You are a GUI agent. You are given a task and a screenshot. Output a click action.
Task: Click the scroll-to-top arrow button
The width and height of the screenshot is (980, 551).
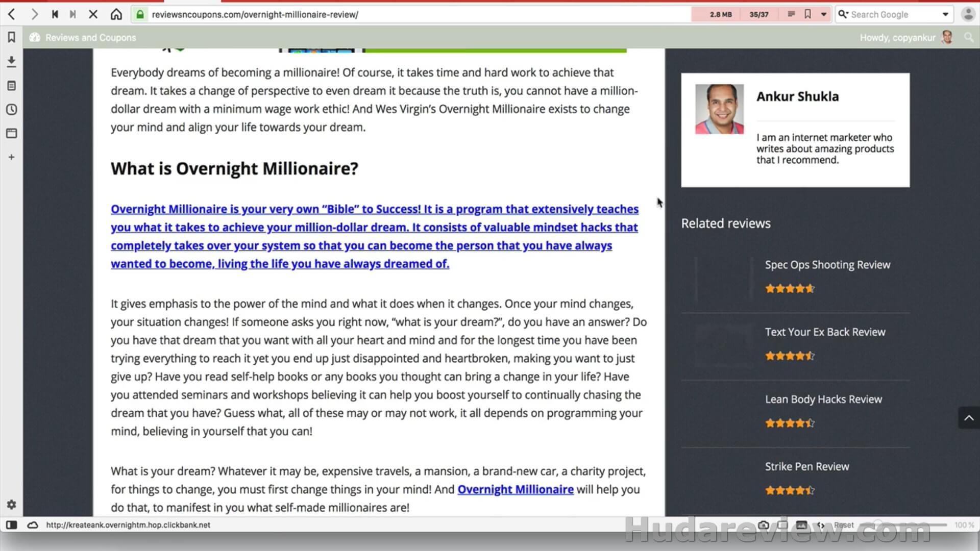point(969,418)
